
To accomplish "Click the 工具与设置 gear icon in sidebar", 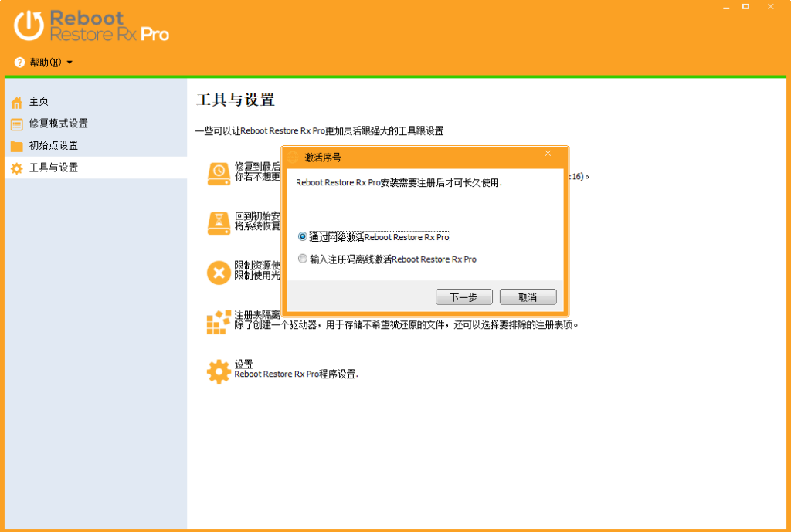I will coord(15,167).
